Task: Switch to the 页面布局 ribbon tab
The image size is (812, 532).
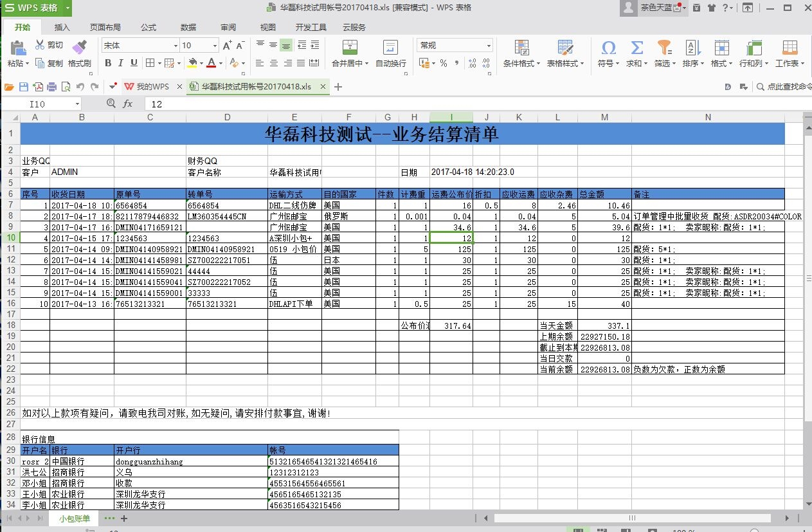Action: click(105, 28)
